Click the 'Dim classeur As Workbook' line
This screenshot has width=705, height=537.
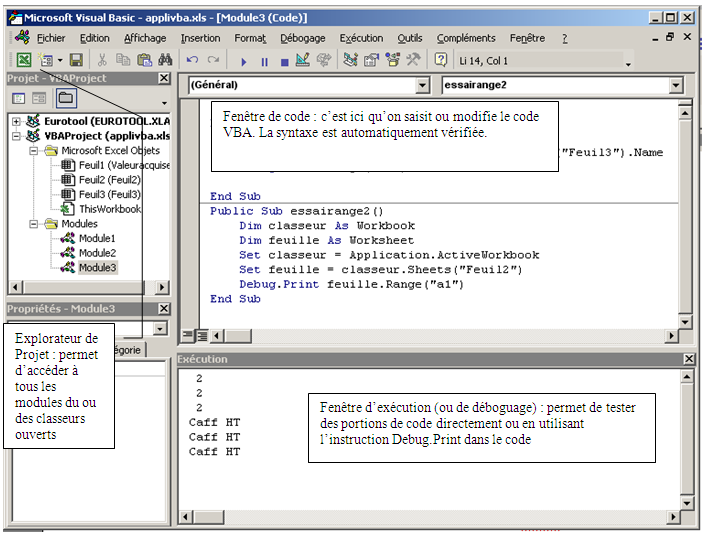click(327, 226)
